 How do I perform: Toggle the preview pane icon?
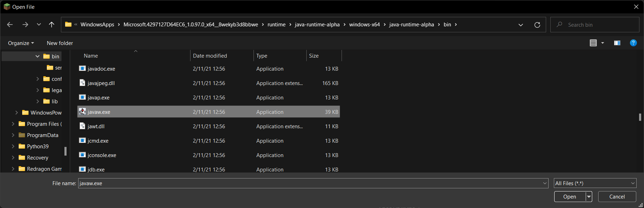click(617, 43)
